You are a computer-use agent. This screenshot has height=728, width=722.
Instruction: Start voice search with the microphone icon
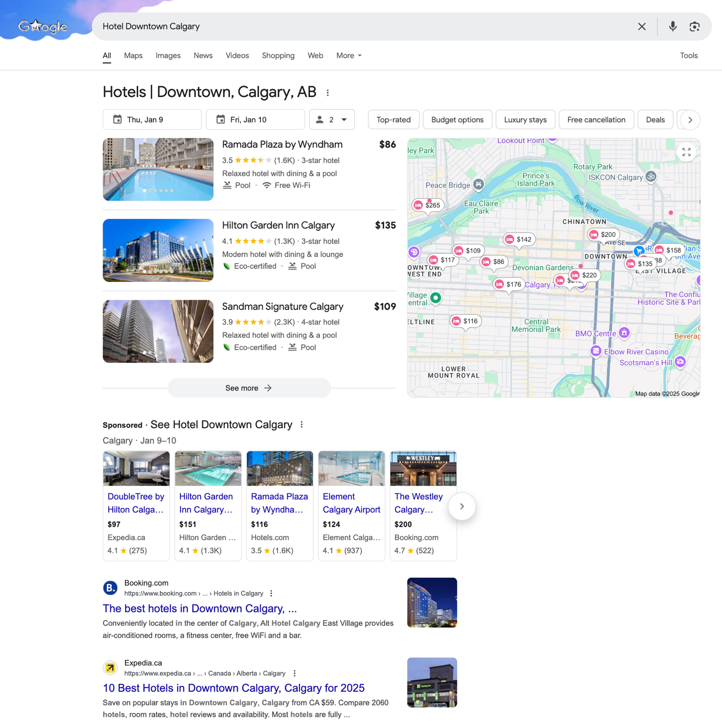[672, 27]
